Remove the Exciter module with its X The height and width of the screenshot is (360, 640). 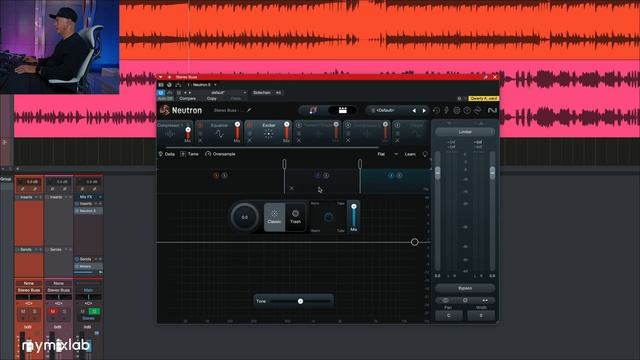[x=250, y=140]
